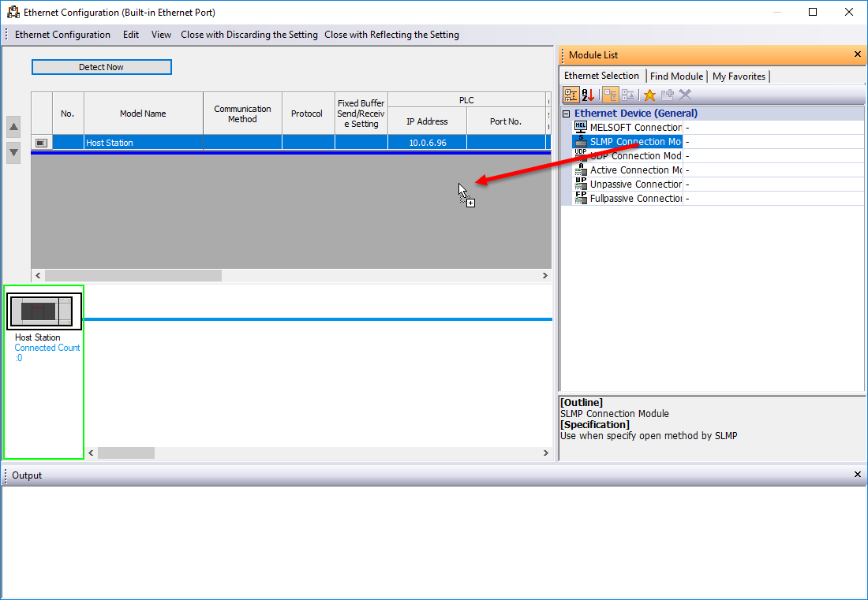Click Close with Reflecting the Setting
The image size is (868, 600).
391,35
